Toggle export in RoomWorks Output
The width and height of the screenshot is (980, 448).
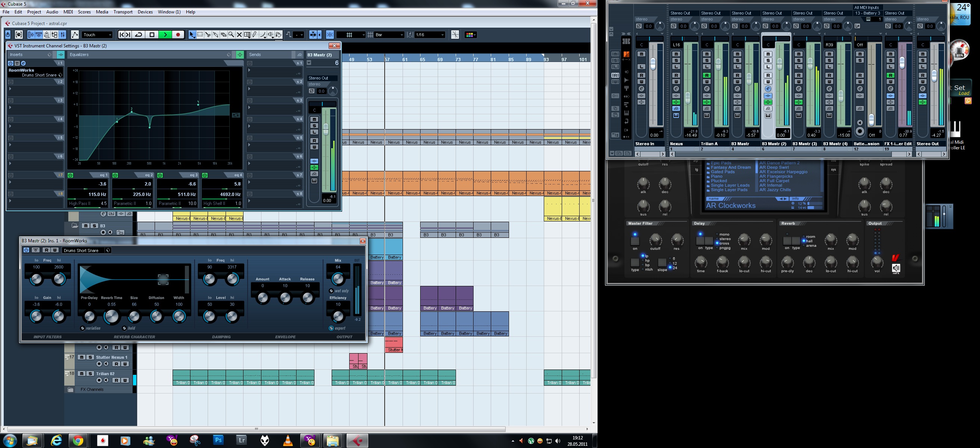pyautogui.click(x=331, y=328)
